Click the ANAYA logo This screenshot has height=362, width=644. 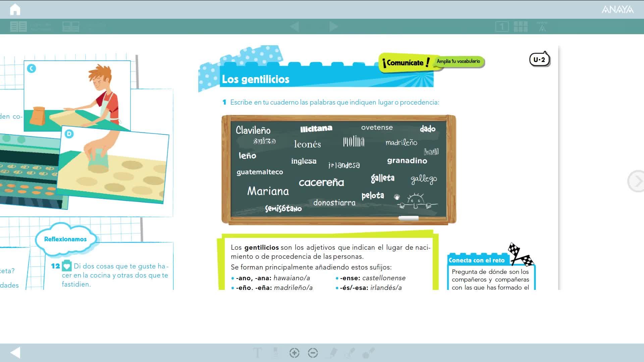coord(618,9)
